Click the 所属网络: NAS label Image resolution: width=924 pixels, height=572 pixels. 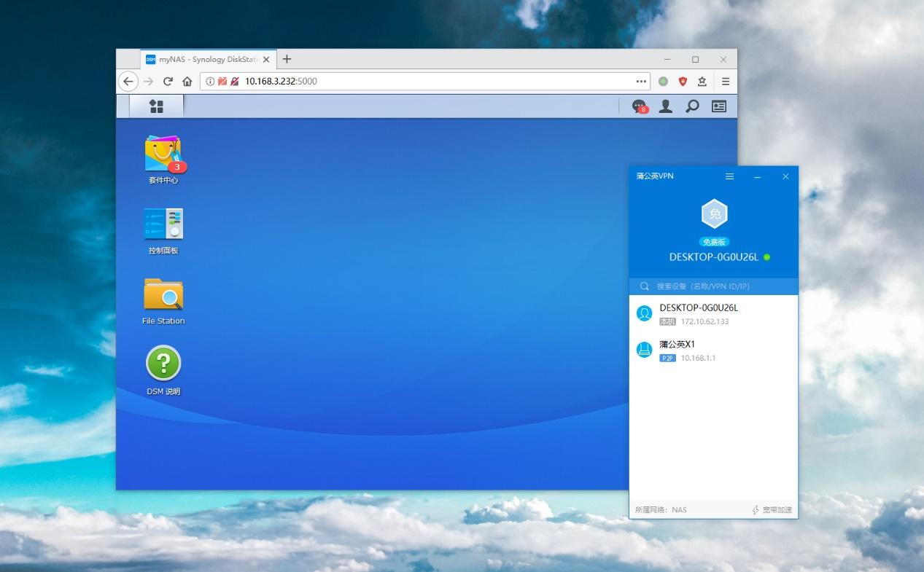[661, 510]
